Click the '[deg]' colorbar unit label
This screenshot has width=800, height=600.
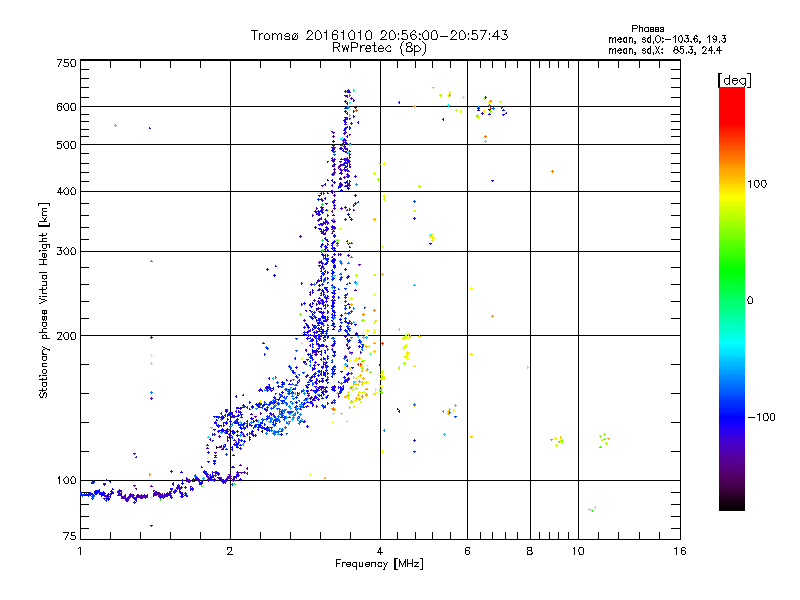point(734,80)
